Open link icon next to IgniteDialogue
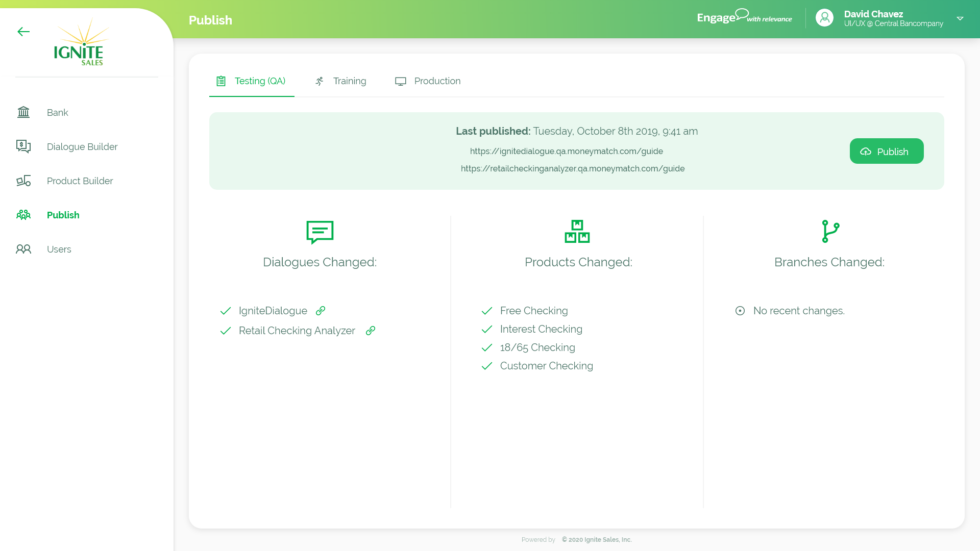Screen dimensions: 980x551 click(x=321, y=311)
